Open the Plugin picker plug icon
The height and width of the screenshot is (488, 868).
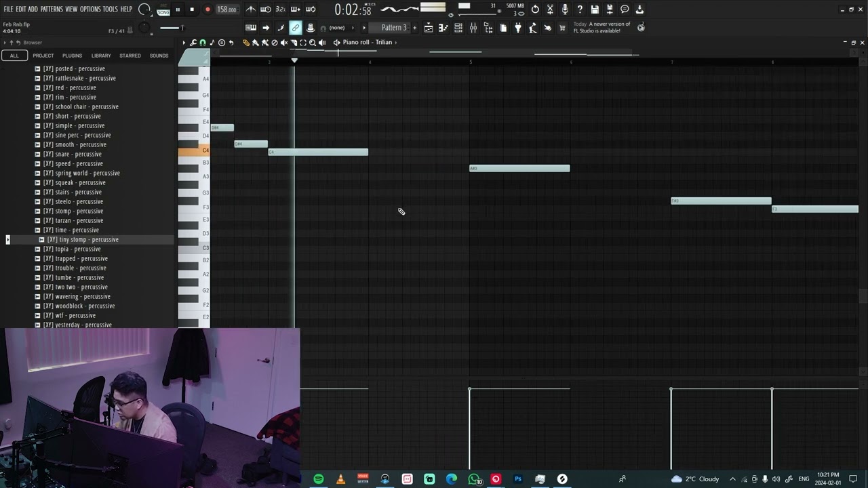point(518,28)
